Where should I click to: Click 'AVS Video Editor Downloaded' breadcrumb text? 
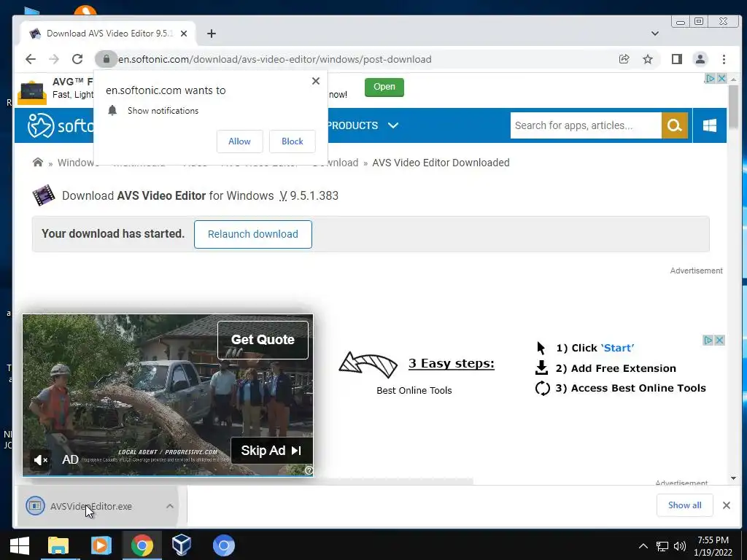tap(441, 163)
